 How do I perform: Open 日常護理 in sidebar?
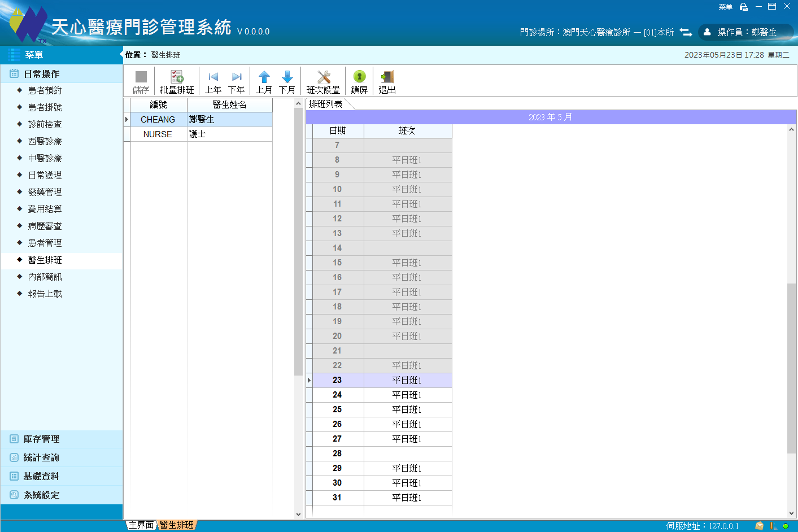click(45, 175)
